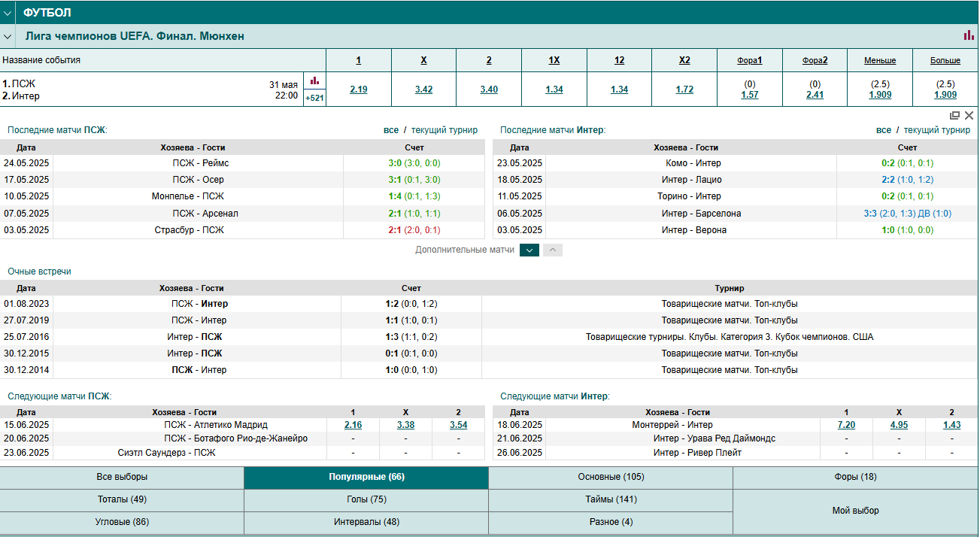Image resolution: width=980 pixels, height=537 pixels.
Task: Close the match statistics panel
Action: coord(969,115)
